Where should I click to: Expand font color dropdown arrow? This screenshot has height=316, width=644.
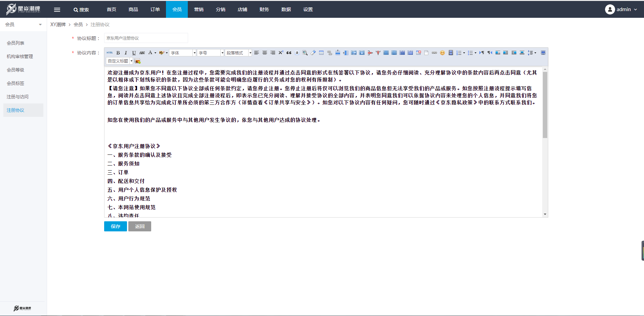[x=155, y=53]
